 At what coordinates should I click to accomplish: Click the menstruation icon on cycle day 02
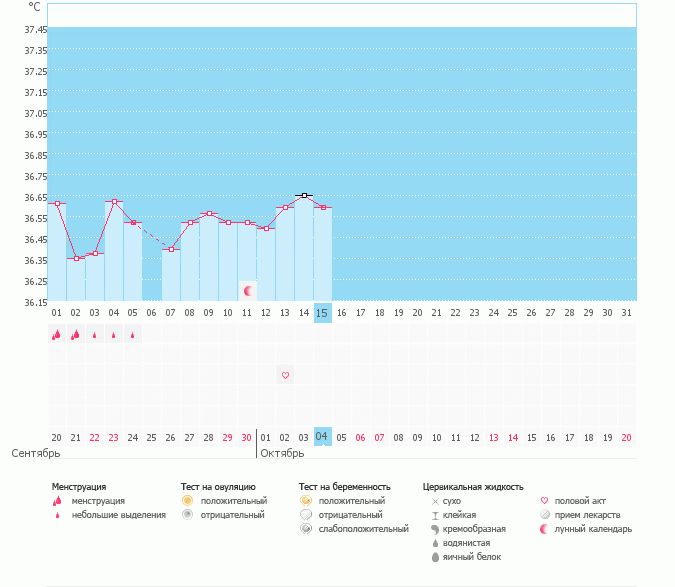76,335
